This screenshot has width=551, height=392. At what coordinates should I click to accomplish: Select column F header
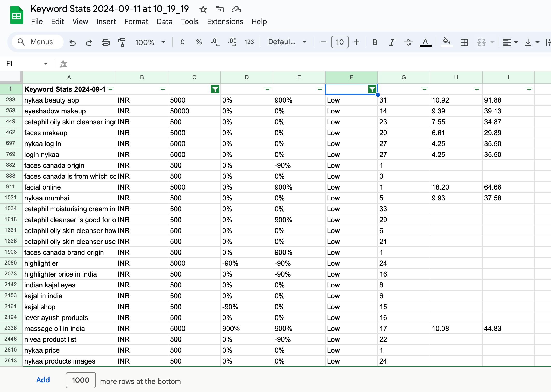tap(351, 77)
